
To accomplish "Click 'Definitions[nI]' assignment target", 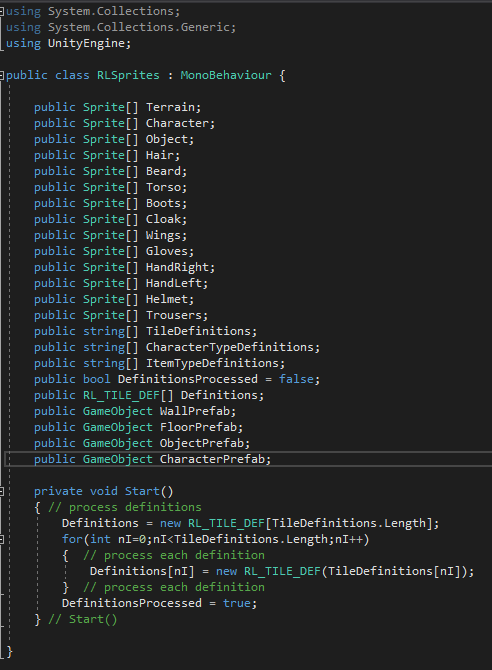I will [142, 571].
